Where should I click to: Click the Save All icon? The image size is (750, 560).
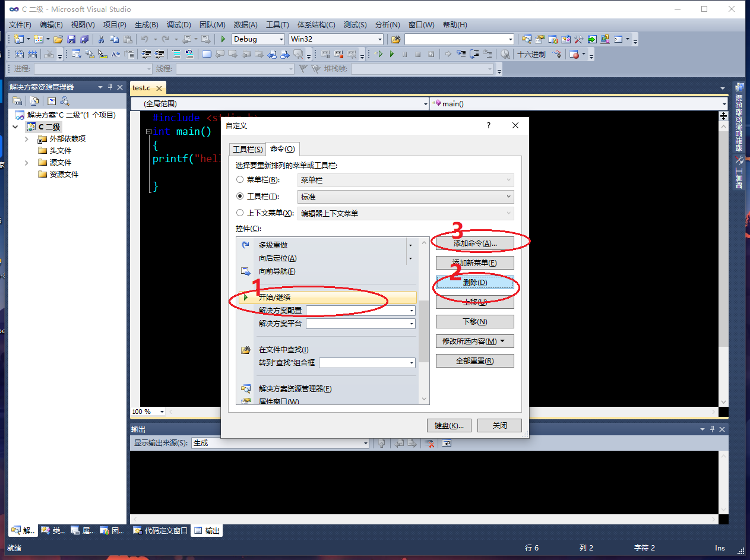84,39
